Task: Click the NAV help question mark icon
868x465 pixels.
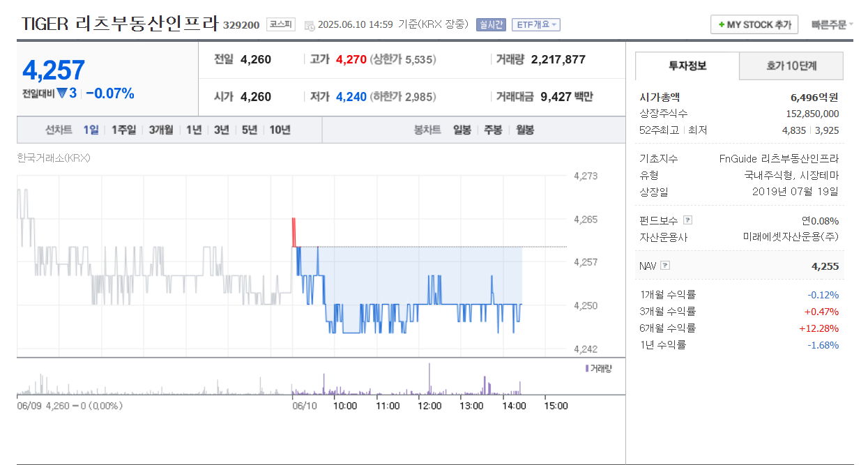Action: point(664,265)
